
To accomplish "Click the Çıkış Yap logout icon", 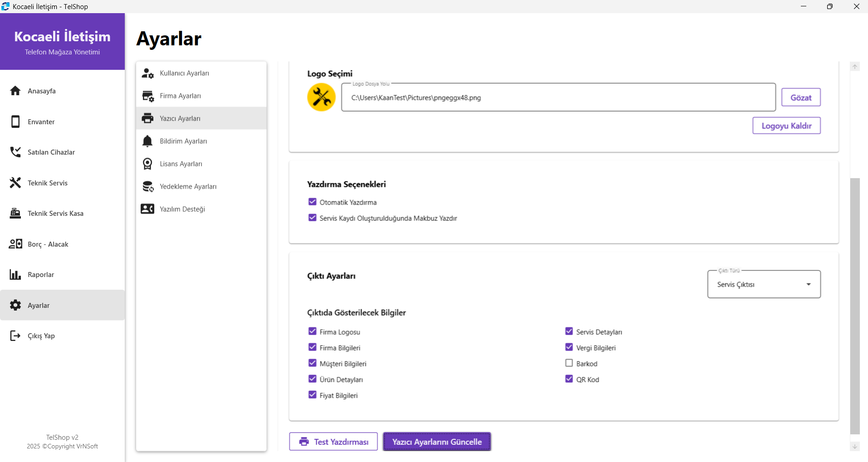I will [x=15, y=336].
